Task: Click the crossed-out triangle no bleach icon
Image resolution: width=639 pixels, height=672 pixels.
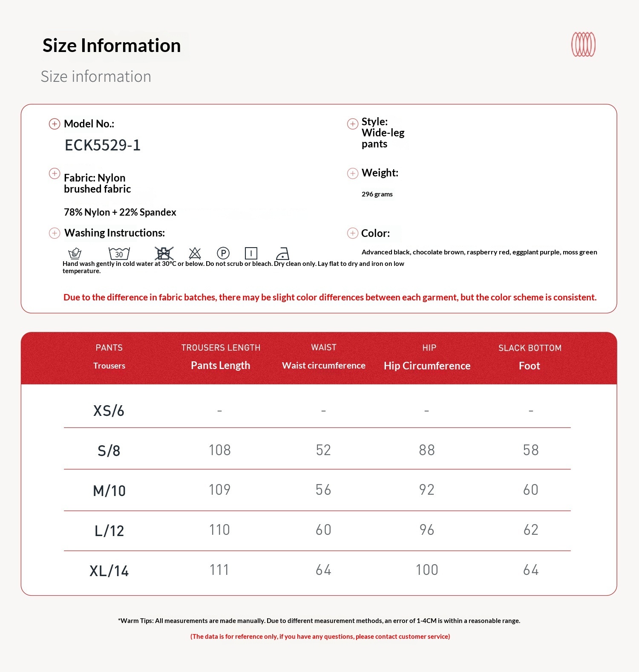Action: click(195, 253)
